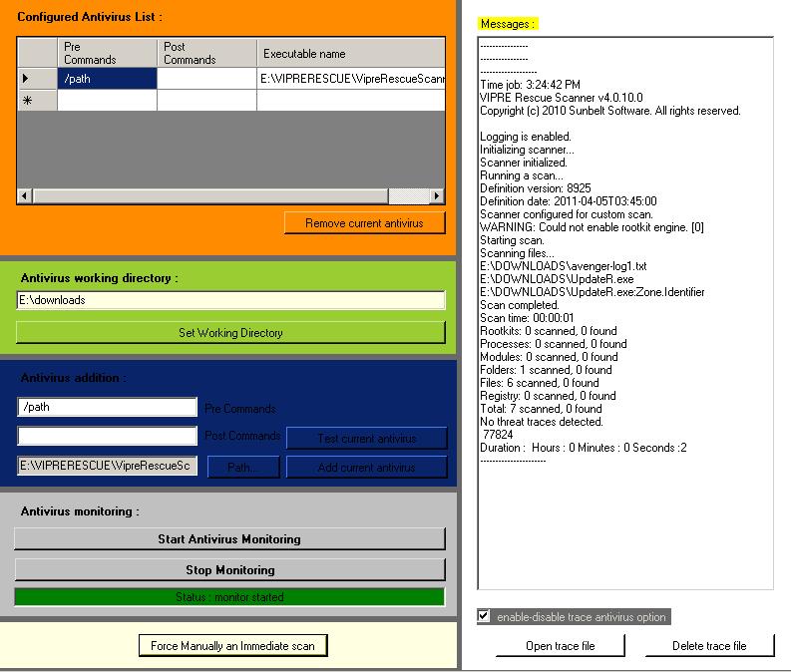Click Force Manually an Immediate scan

[232, 646]
